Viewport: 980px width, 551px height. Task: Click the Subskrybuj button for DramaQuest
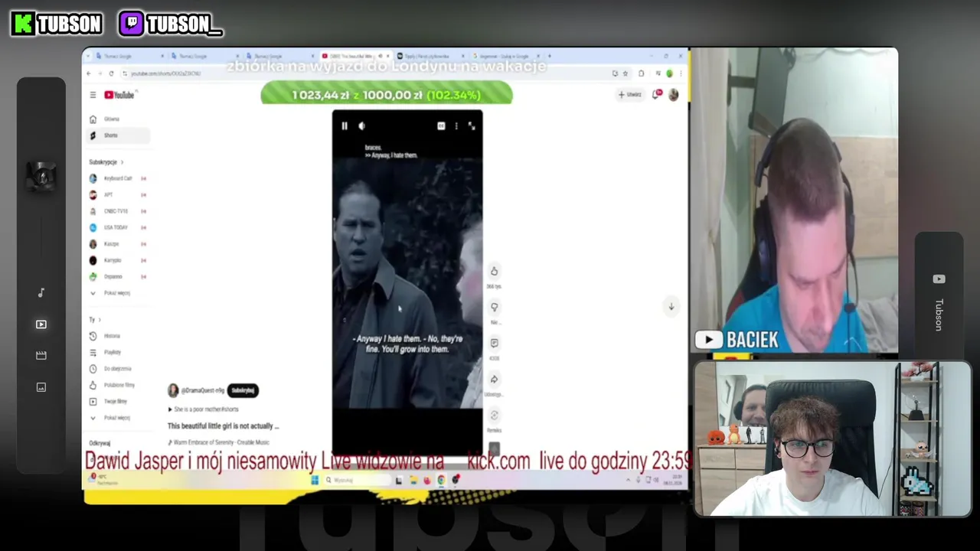click(x=243, y=390)
